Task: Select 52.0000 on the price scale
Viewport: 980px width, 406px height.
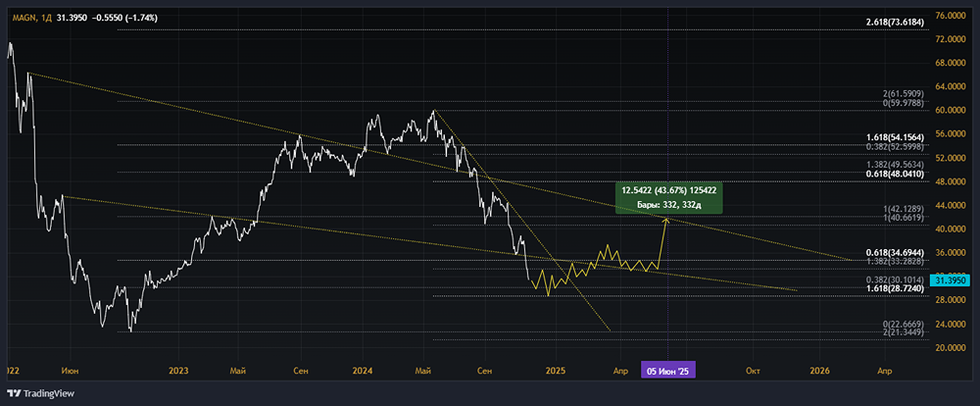Action: (x=953, y=158)
